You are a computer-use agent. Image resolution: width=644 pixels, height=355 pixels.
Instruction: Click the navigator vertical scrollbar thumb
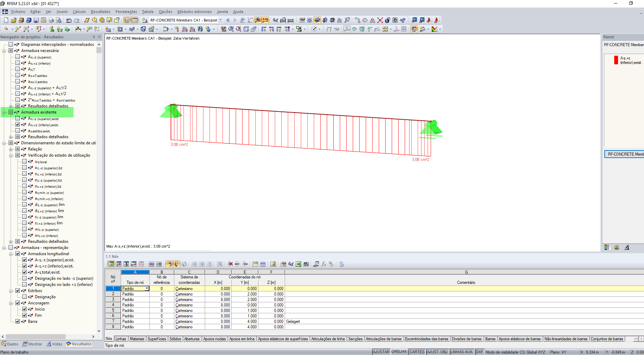pyautogui.click(x=99, y=50)
